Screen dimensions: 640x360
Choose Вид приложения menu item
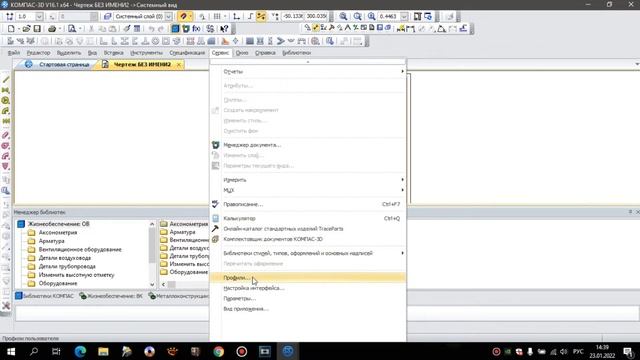pos(308,309)
